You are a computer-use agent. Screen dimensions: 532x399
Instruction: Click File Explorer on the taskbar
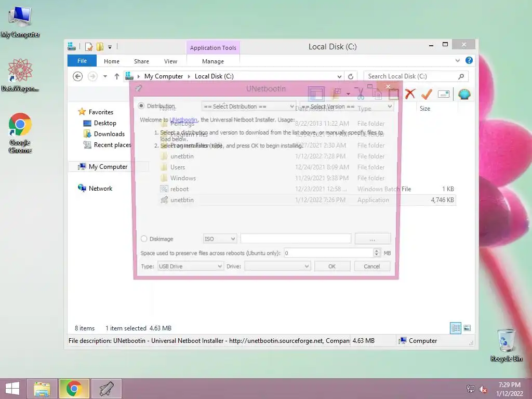[x=42, y=389]
